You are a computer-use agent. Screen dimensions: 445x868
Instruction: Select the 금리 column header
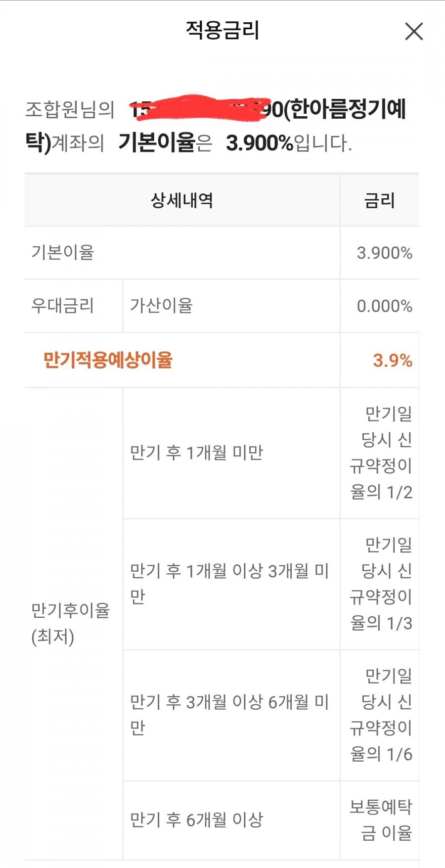(379, 200)
